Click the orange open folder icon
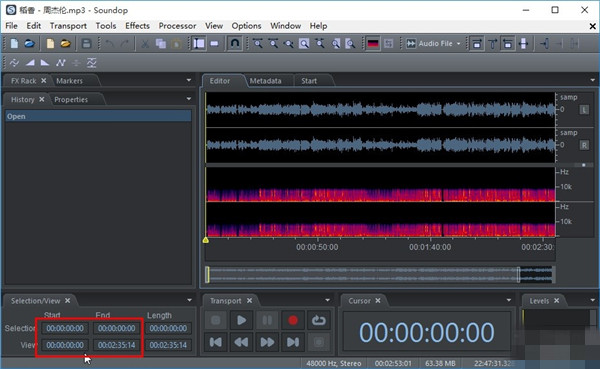Screen dimensions: 600x369 tap(65, 44)
